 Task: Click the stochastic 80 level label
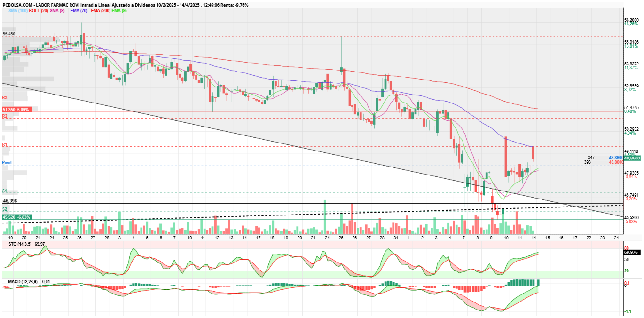[626, 248]
